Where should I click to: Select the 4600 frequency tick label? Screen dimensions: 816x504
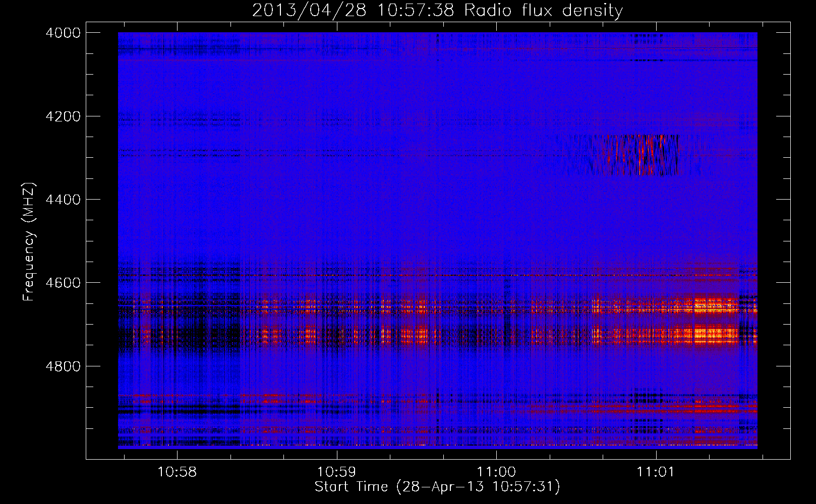63,283
